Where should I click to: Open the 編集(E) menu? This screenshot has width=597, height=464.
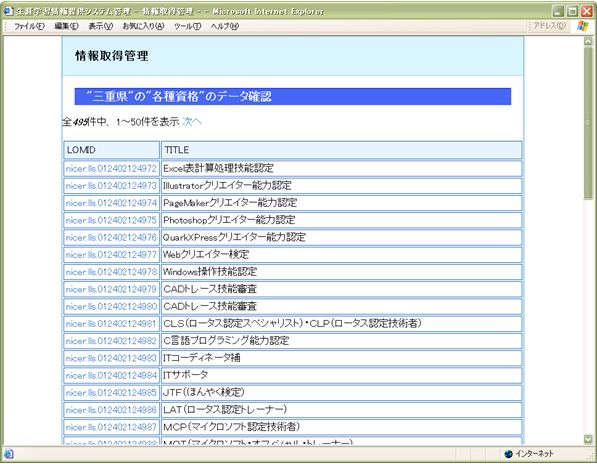point(66,26)
